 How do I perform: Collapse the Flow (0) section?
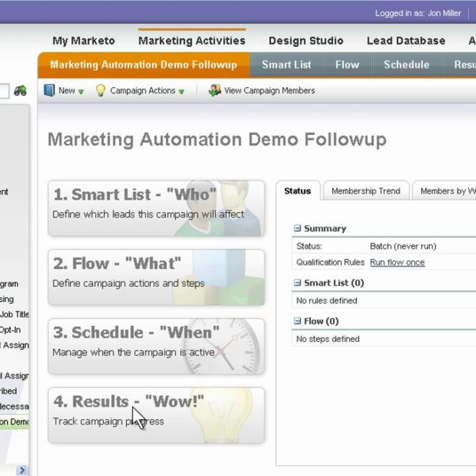click(x=297, y=321)
